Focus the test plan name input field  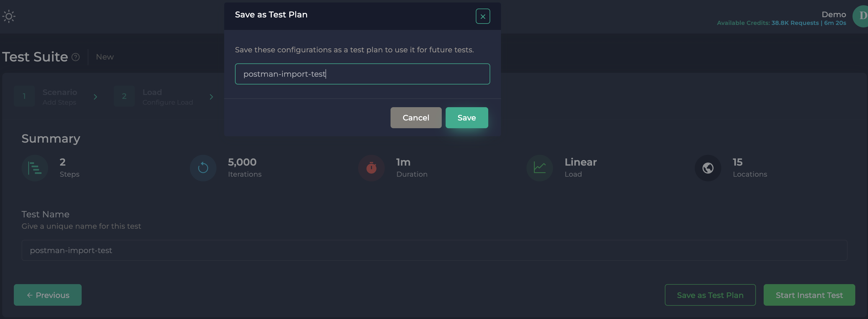[362, 74]
